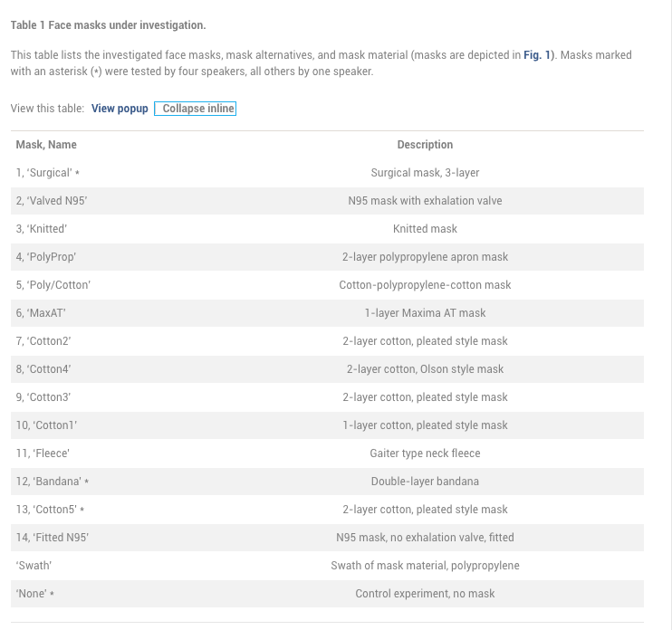Image resolution: width=672 pixels, height=630 pixels.
Task: Click the 'Bandana' mask entry
Action: click(53, 482)
